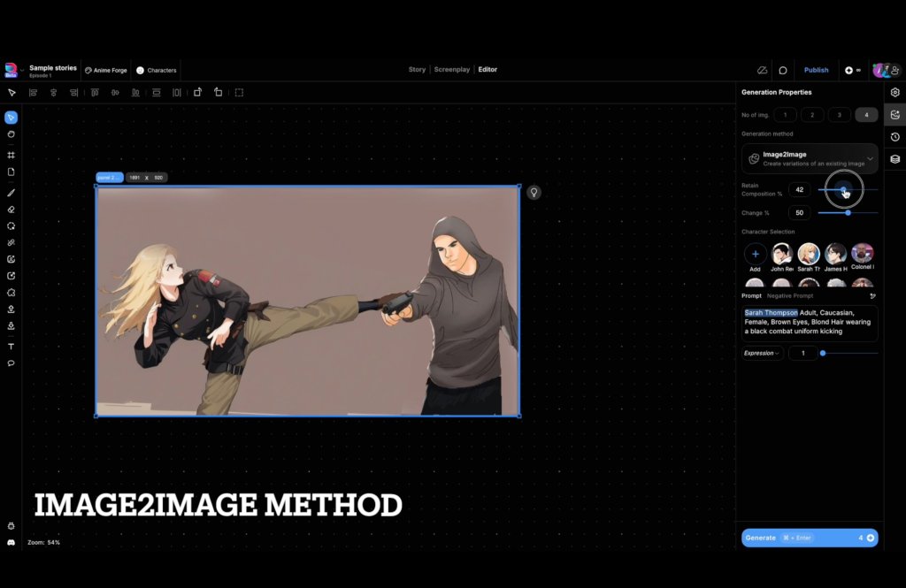Viewport: 906px width, 588px height.
Task: Select the Brush tool in left toolbar
Action: (x=12, y=192)
